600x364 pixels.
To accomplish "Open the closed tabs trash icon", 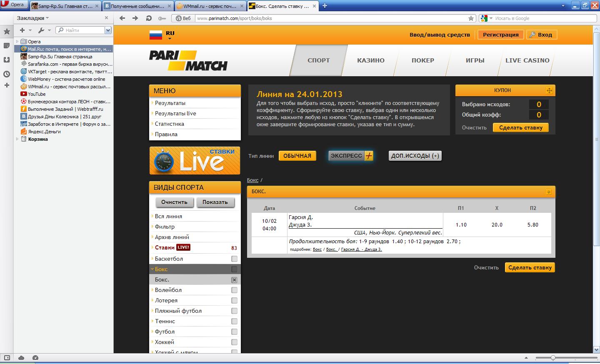I will pos(564,5).
